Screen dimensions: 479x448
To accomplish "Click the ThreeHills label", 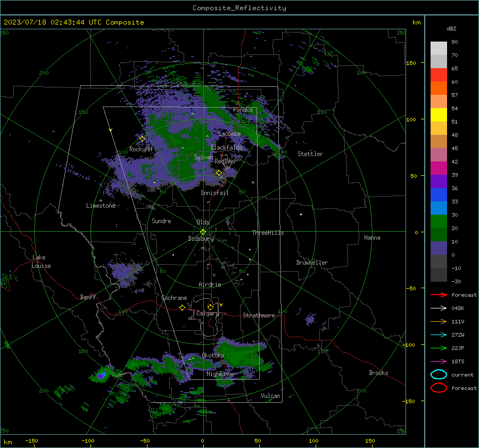I will click(268, 233).
